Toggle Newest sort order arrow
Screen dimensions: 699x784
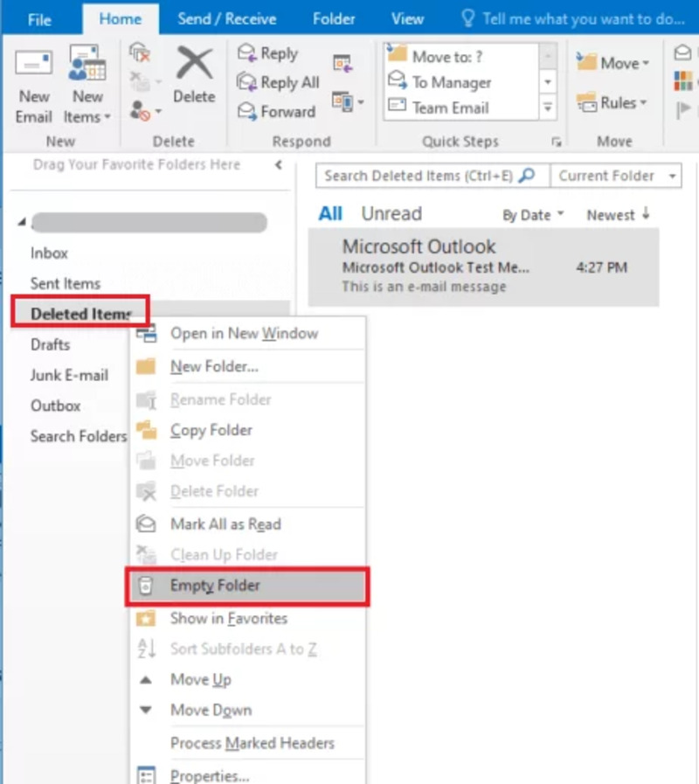click(619, 214)
